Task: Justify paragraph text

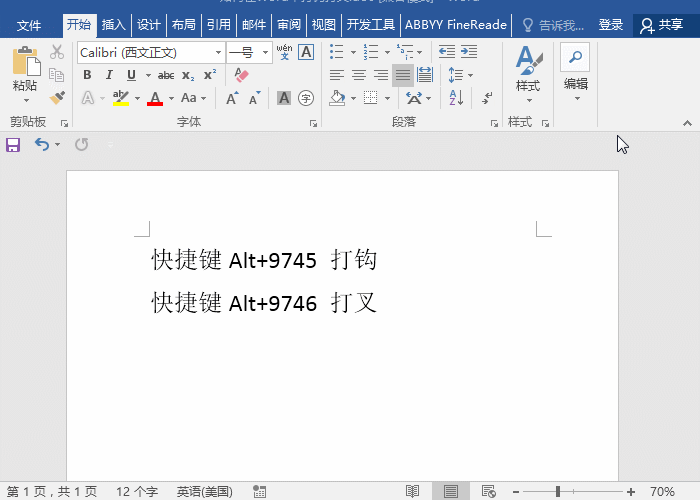Action: [x=403, y=75]
